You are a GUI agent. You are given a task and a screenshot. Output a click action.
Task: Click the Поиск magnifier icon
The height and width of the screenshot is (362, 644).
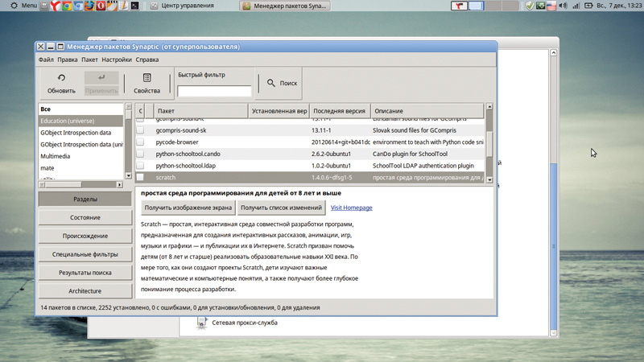(271, 83)
